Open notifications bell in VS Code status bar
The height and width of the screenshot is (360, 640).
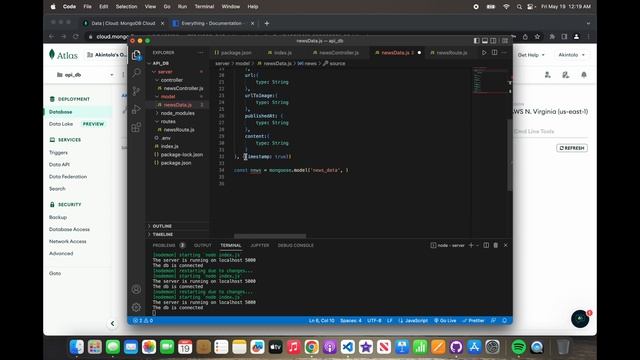[x=504, y=321]
